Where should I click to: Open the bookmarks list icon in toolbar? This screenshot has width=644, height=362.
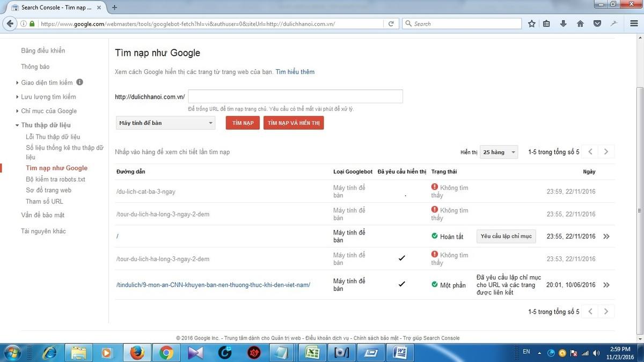546,24
